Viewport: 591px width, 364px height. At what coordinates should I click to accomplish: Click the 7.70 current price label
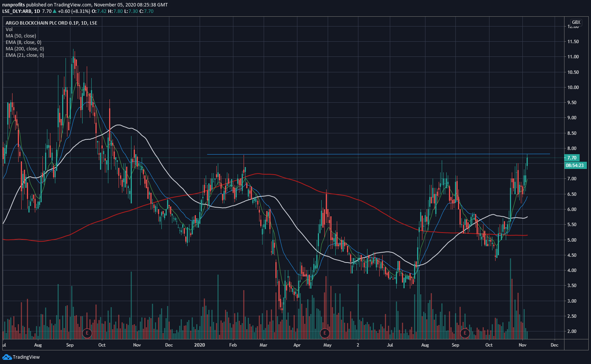click(572, 158)
